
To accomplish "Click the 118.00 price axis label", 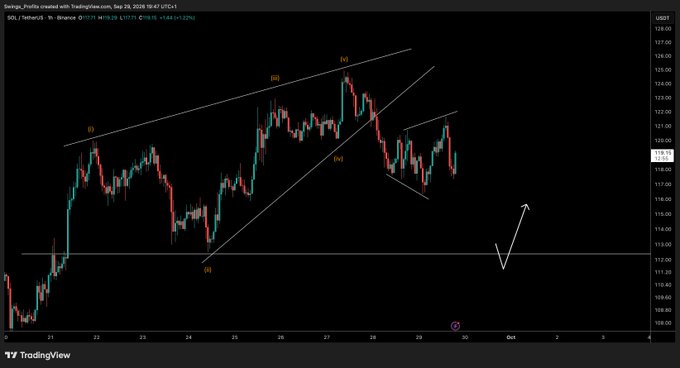I will click(663, 169).
